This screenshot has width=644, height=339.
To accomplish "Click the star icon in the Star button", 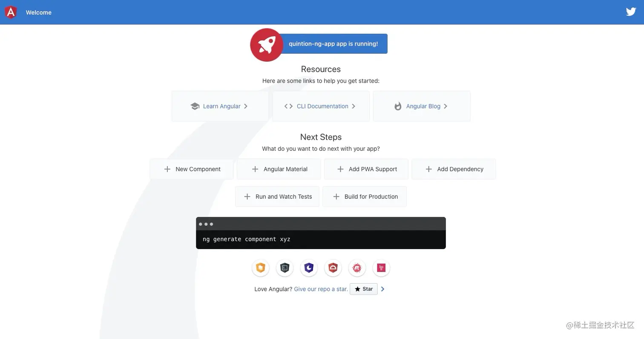I will tap(357, 289).
